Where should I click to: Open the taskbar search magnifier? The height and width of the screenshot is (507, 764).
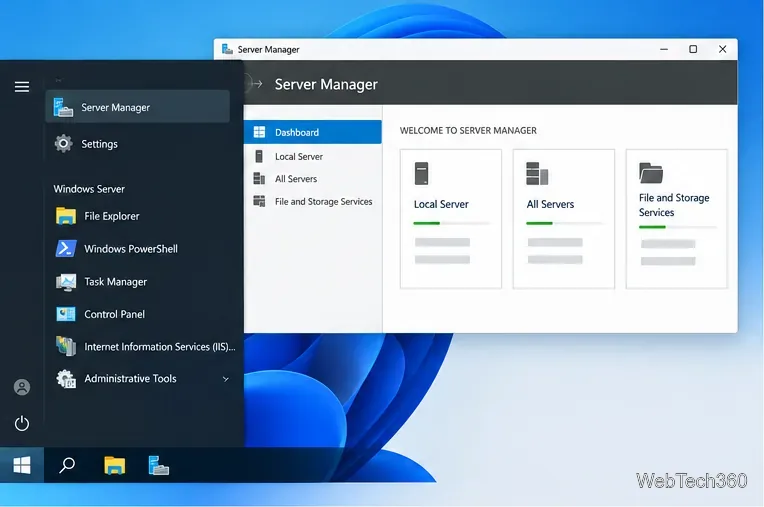point(67,465)
